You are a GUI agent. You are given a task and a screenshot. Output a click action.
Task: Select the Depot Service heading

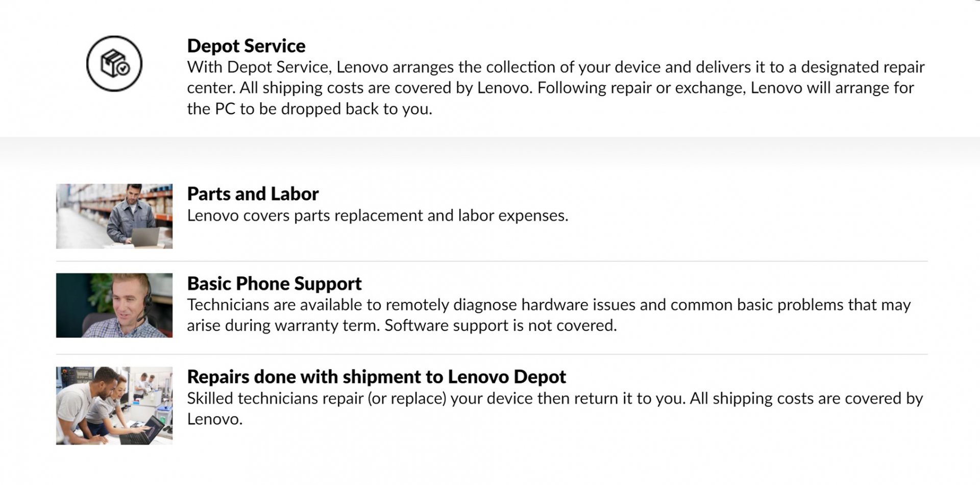(246, 46)
